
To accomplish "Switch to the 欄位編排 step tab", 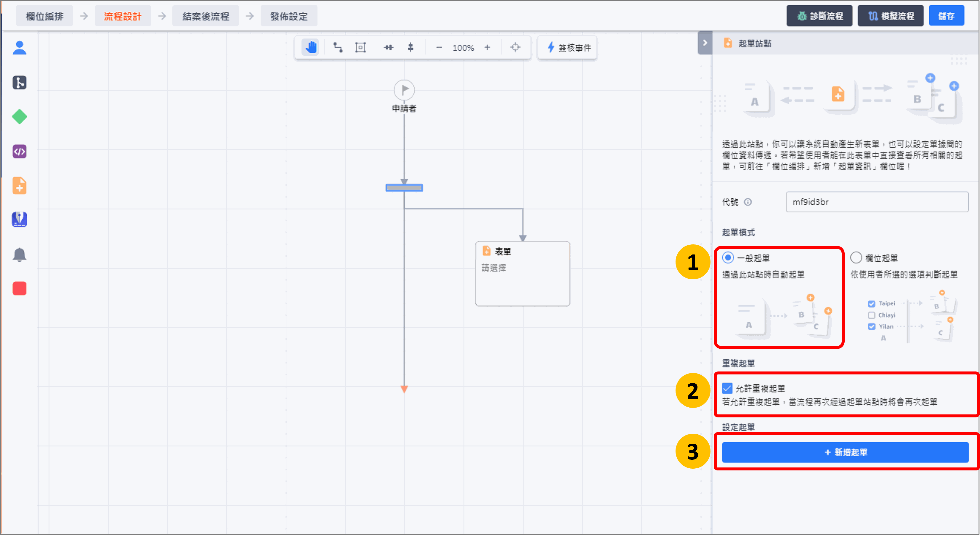I will (x=44, y=16).
